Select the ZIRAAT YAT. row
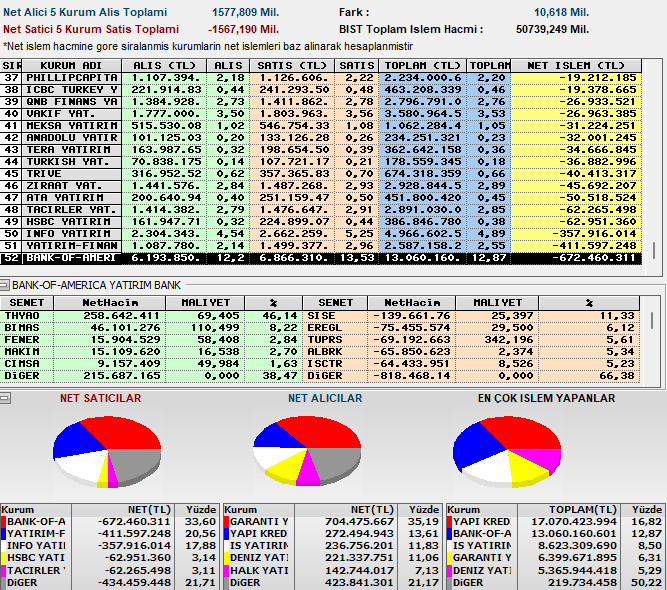 tap(321, 186)
